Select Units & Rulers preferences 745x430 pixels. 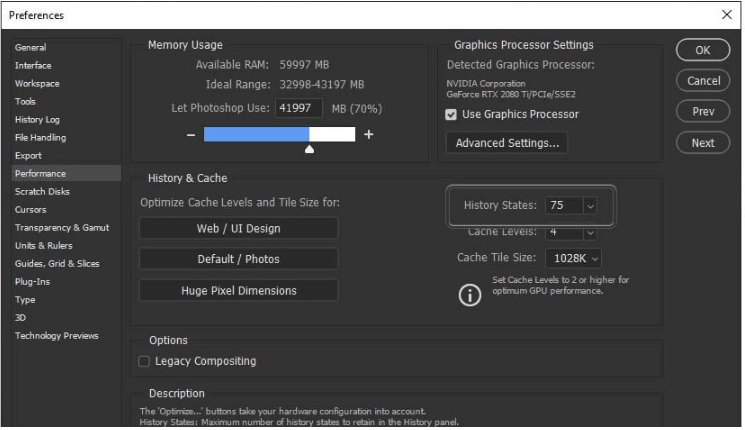coord(44,246)
